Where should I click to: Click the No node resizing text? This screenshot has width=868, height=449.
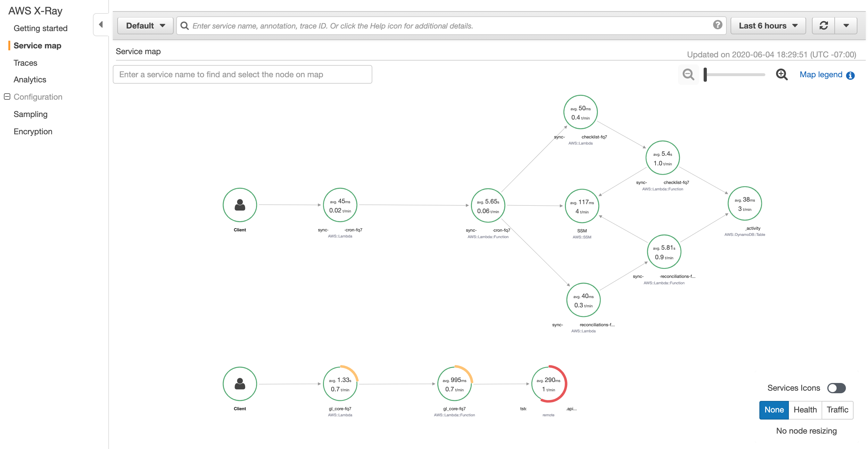coord(806,431)
